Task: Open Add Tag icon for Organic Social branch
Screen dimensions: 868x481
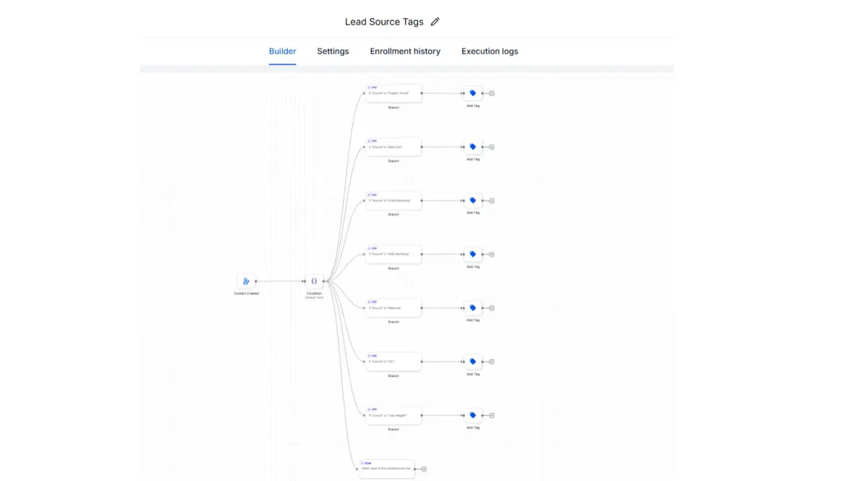Action: (x=473, y=93)
